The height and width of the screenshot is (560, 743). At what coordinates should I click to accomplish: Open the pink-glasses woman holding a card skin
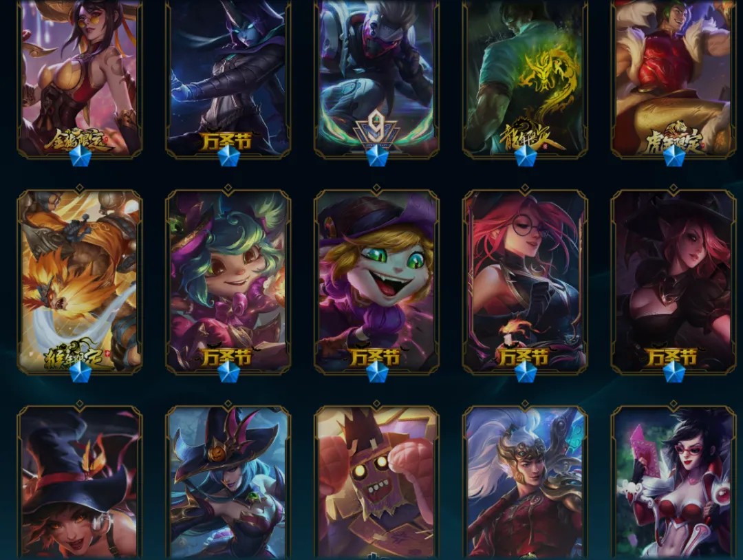tap(674, 482)
